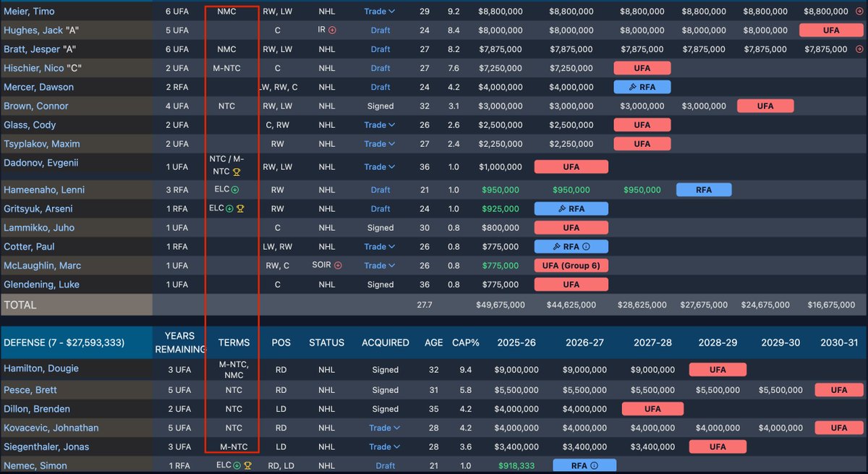Click the green ELC arrow icon for Nemec

(x=237, y=465)
